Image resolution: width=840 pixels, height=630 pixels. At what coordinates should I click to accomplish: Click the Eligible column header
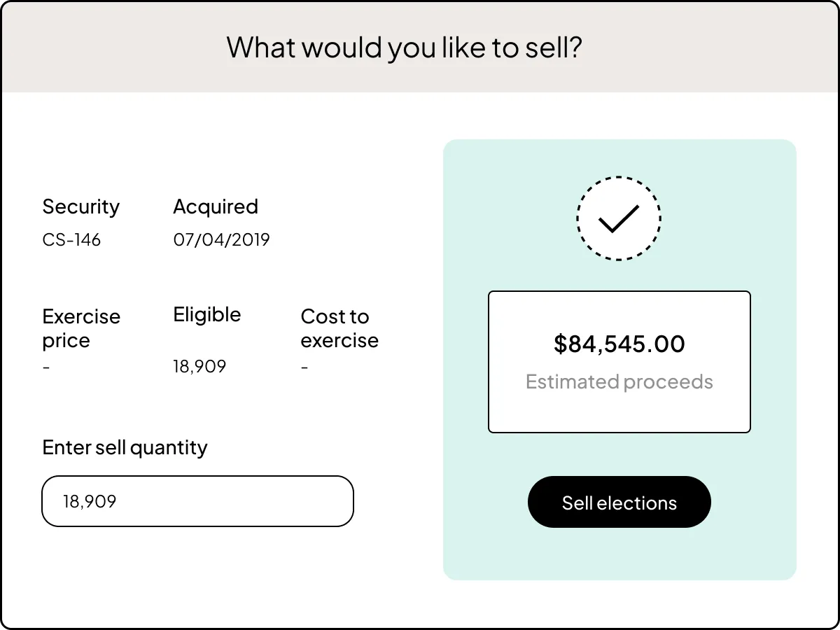tap(206, 314)
